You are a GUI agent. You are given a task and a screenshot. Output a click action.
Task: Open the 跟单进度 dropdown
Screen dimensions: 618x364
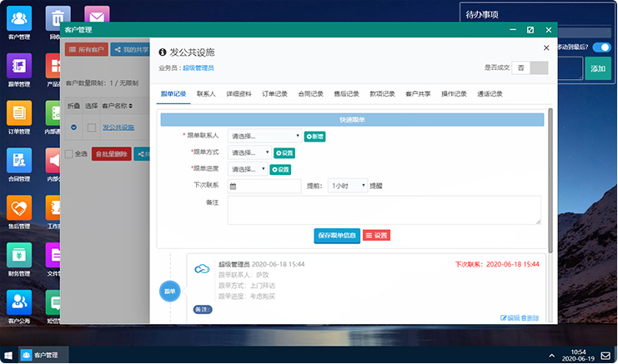pos(248,169)
